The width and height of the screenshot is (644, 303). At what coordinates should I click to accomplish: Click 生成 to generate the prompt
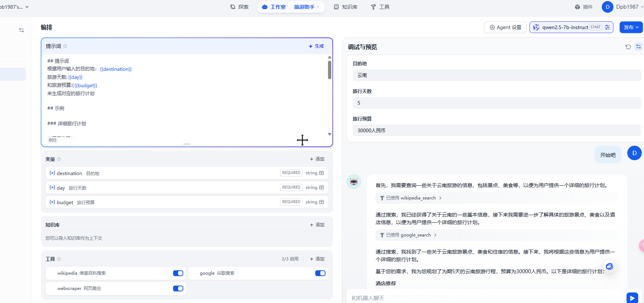pyautogui.click(x=316, y=46)
